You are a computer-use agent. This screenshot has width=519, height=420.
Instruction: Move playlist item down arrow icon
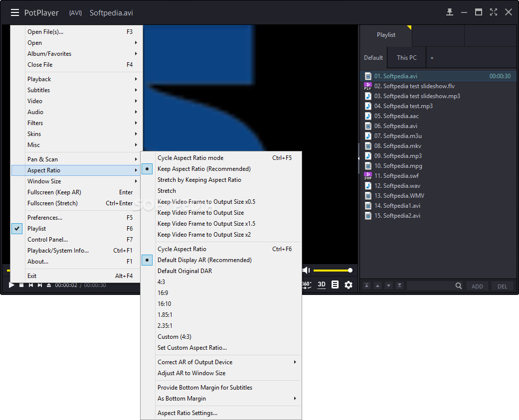[388, 285]
